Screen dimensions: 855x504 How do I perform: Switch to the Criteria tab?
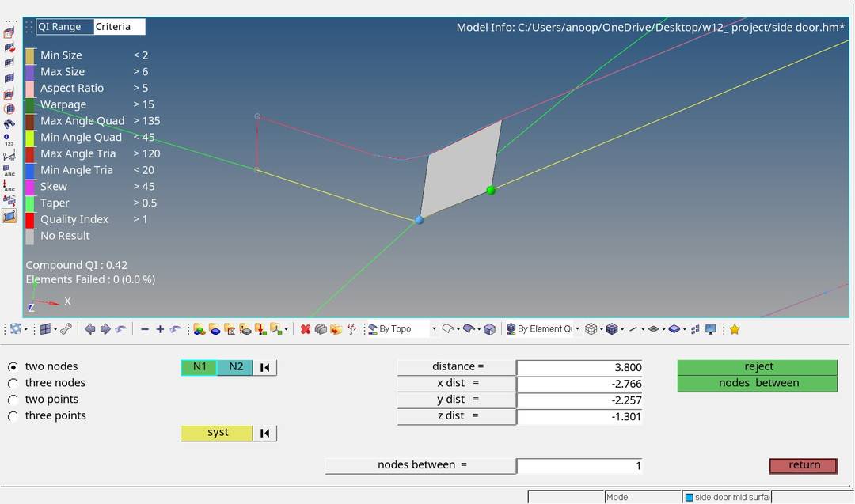(x=118, y=26)
